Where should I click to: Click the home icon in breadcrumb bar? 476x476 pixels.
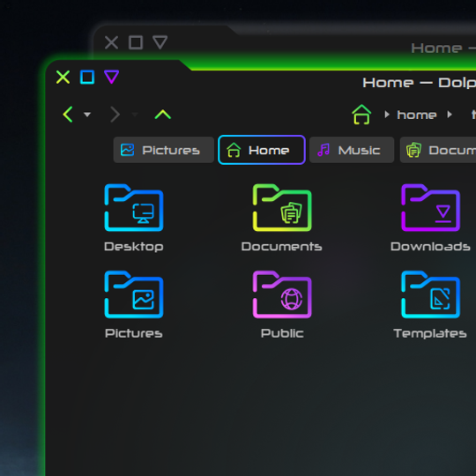pos(361,114)
